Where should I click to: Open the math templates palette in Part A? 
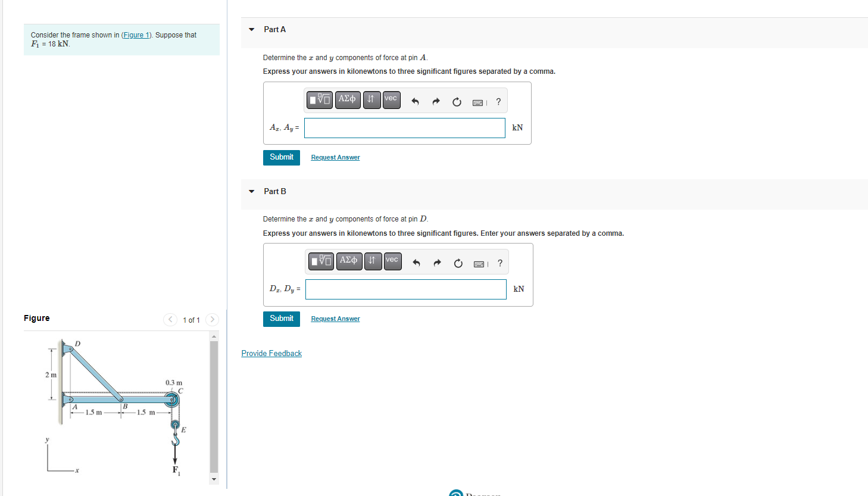pos(320,100)
